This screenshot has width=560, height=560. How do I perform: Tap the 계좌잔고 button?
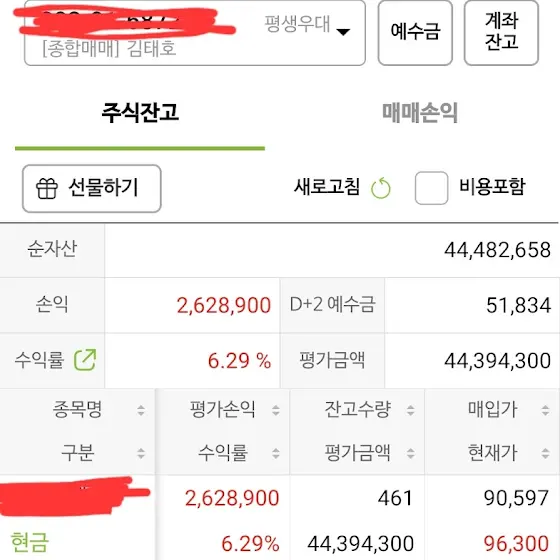click(501, 33)
